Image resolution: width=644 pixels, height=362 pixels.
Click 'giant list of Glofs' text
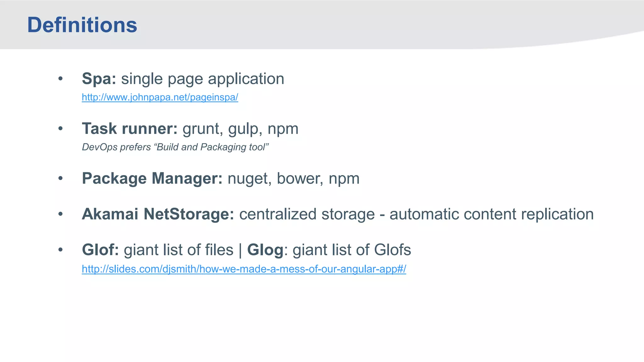pyautogui.click(x=352, y=250)
